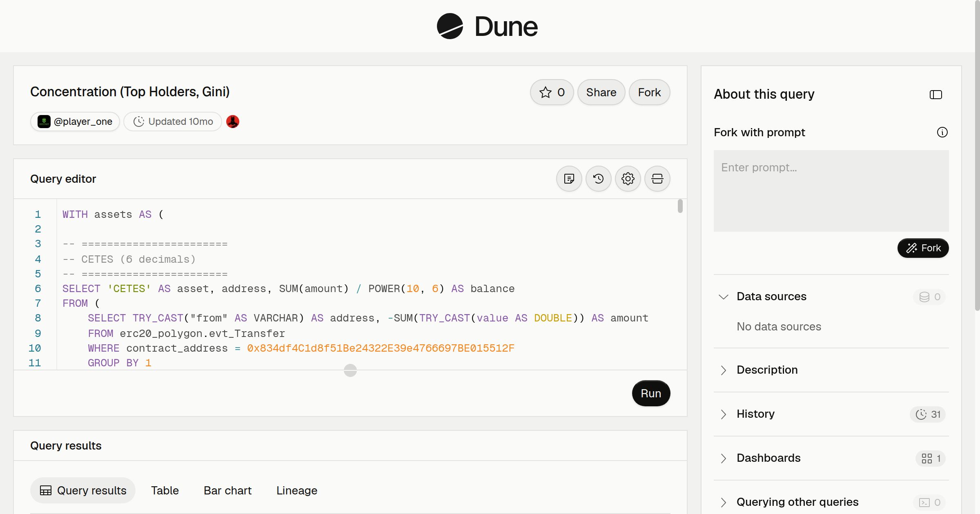Click 'No data sources' text
Image resolution: width=980 pixels, height=514 pixels.
point(779,327)
